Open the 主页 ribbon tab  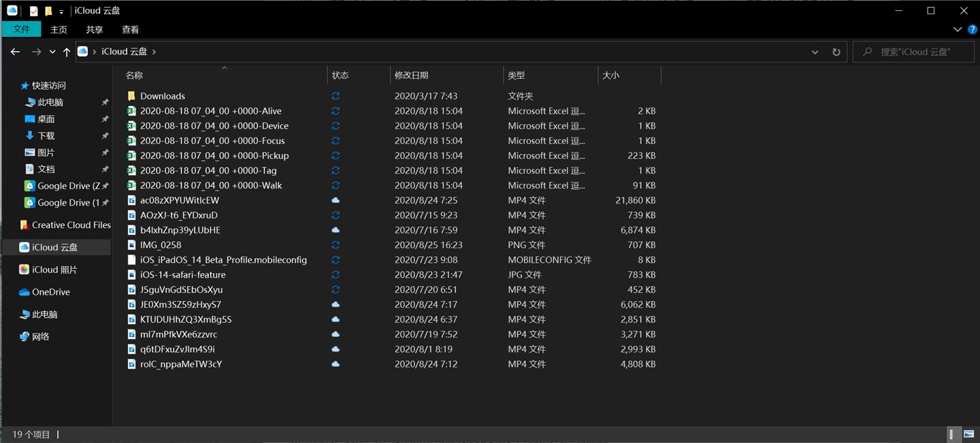pos(59,29)
